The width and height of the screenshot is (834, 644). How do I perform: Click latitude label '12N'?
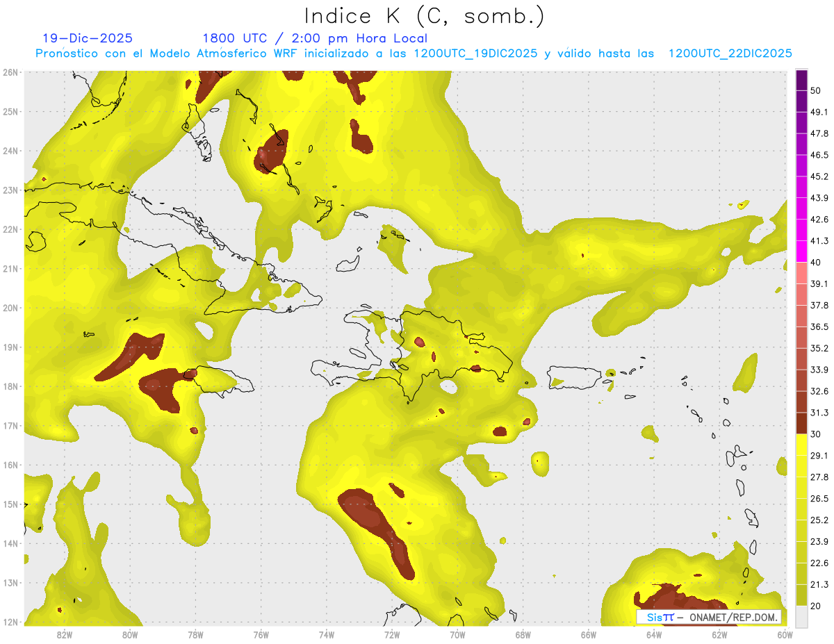(10, 622)
